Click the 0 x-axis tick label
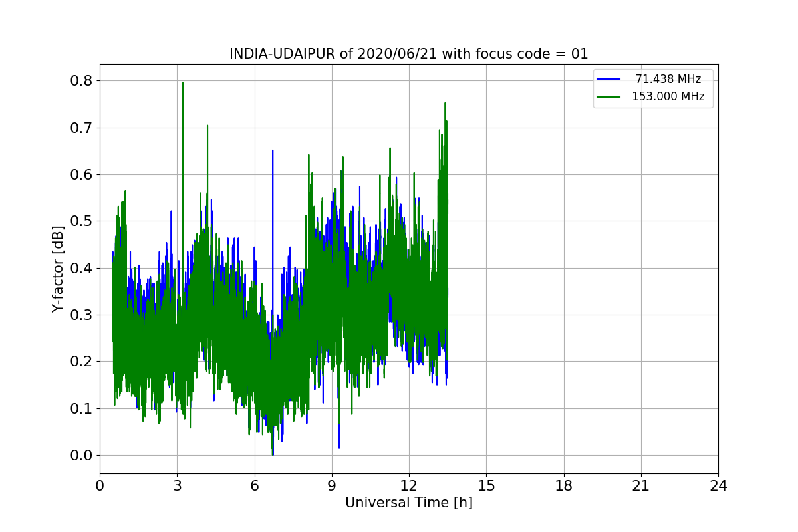 click(x=100, y=486)
